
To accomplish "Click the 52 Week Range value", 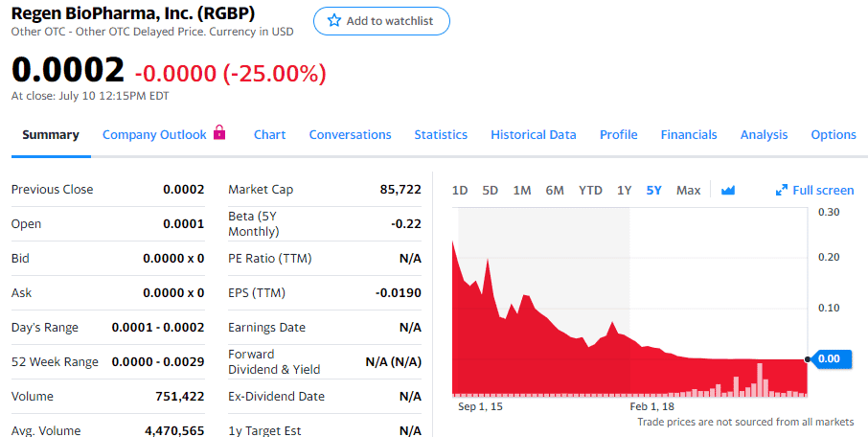I will 158,361.
